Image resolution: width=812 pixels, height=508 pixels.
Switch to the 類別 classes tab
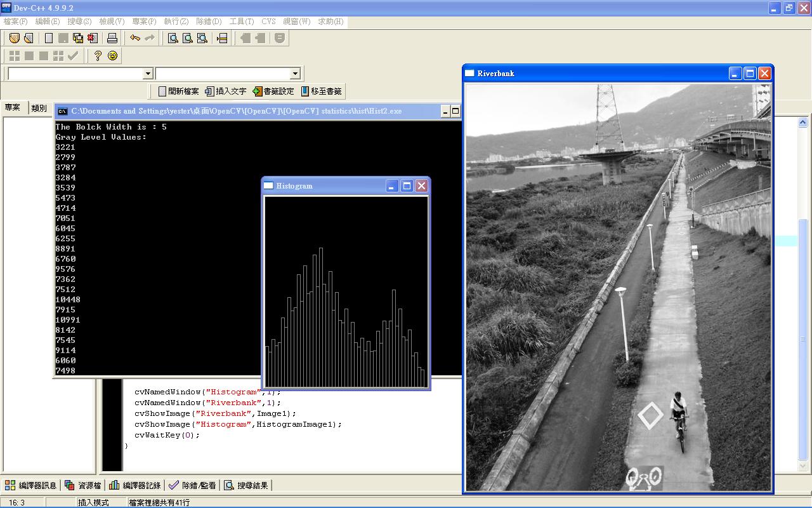39,109
